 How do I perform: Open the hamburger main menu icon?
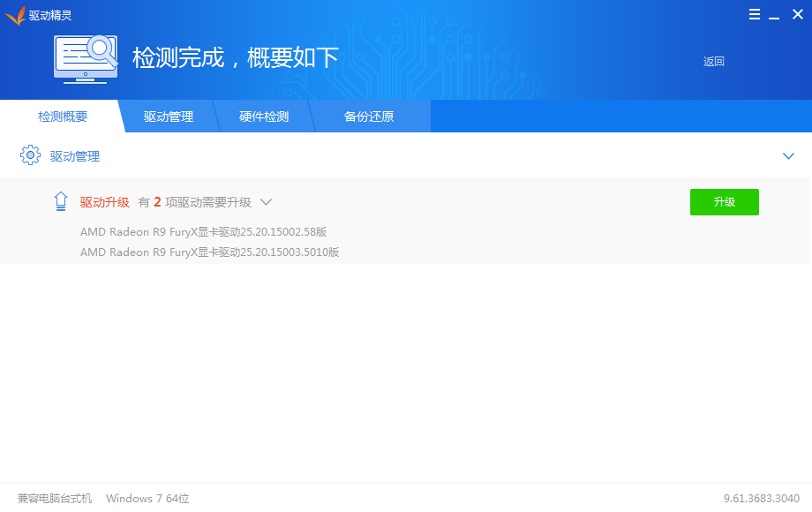point(755,14)
